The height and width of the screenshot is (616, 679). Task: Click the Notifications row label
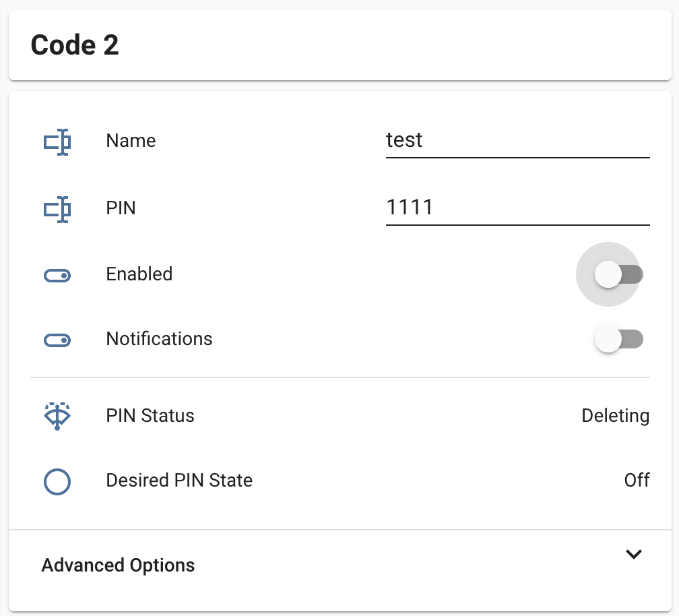coord(159,339)
